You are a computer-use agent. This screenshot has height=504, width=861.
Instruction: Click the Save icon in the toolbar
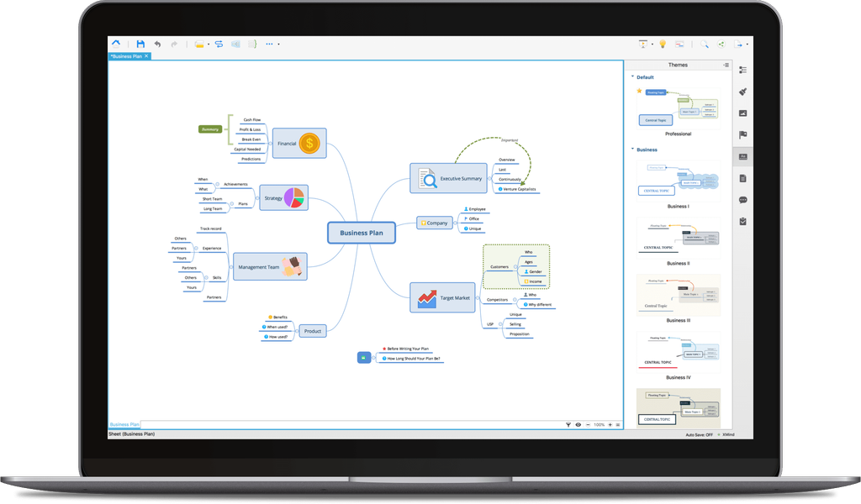pyautogui.click(x=140, y=44)
